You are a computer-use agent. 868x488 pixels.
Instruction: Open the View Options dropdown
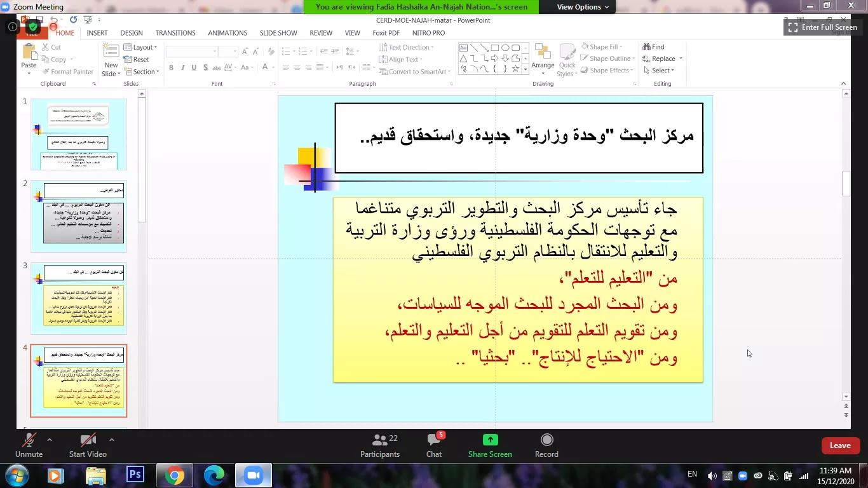pos(583,7)
